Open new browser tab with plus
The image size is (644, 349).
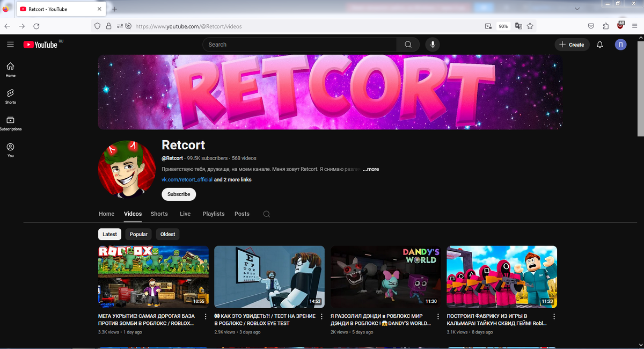[115, 9]
